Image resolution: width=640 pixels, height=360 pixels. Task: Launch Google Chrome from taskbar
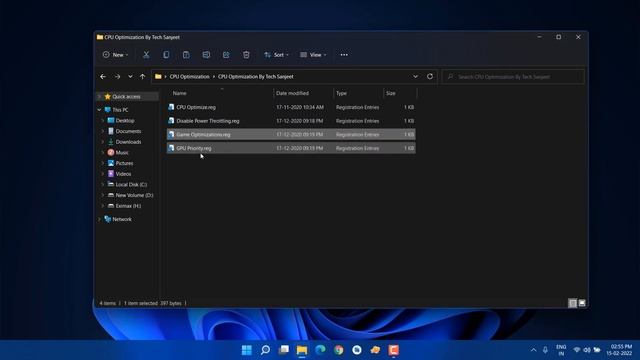click(338, 350)
